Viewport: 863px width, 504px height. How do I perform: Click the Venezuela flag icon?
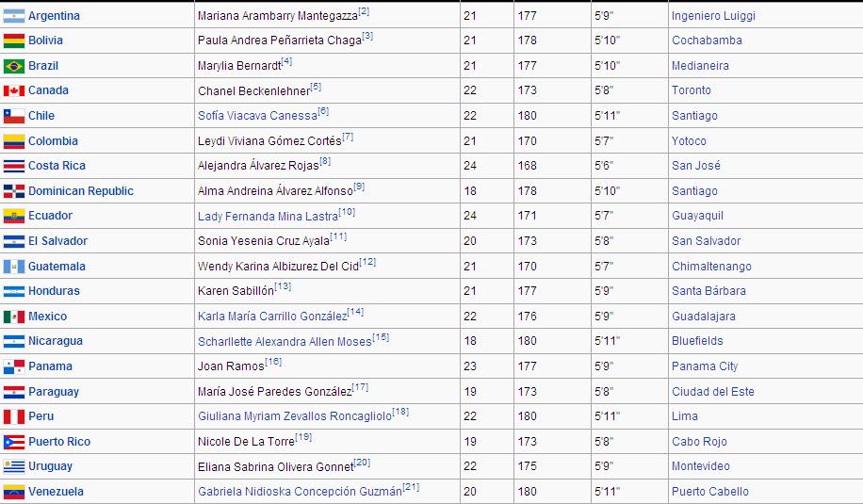point(13,492)
